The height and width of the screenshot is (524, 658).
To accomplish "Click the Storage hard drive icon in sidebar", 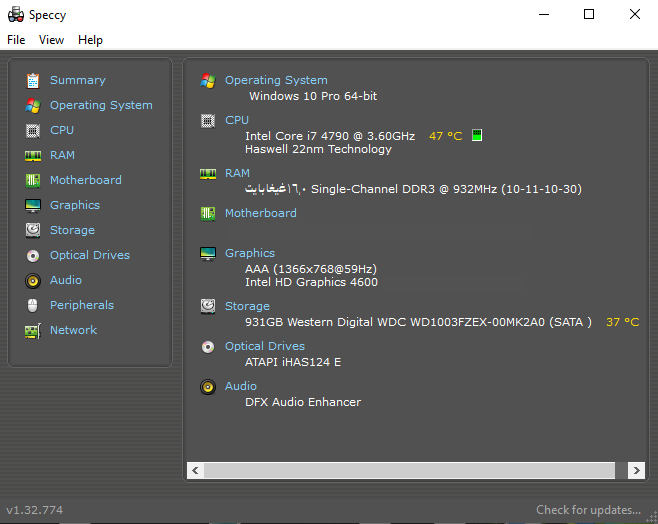I will [x=33, y=230].
